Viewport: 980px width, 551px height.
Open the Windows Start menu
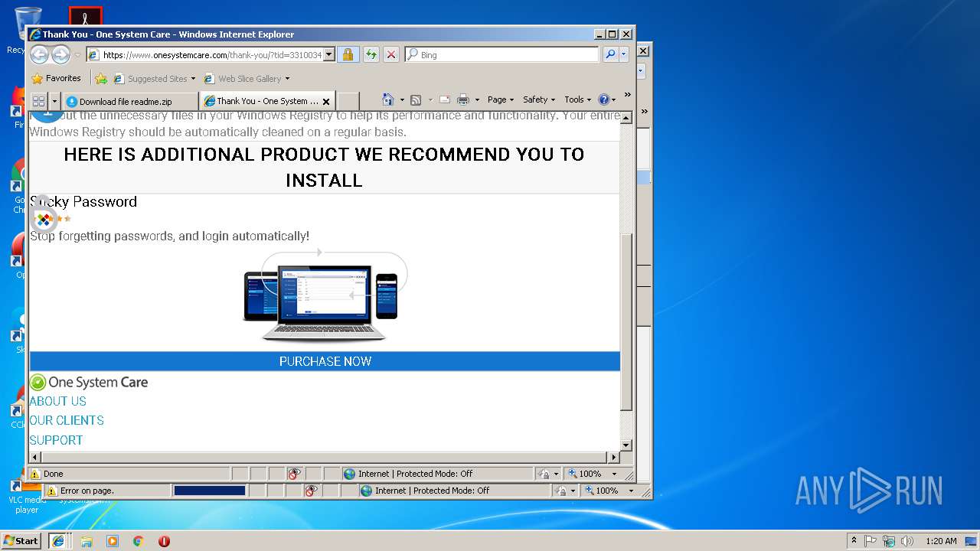coord(21,540)
